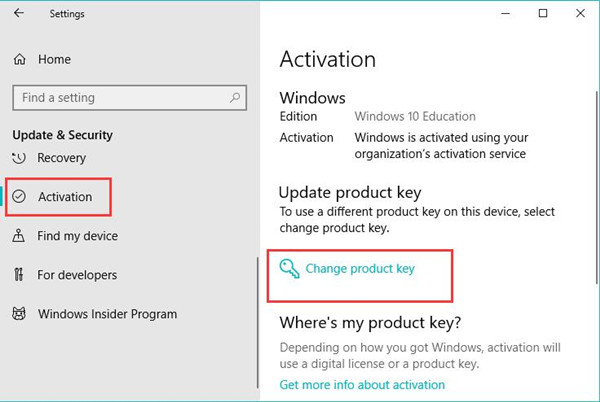Screen dimensions: 600x402
Task: Click the Recovery clock icon
Action: click(19, 158)
